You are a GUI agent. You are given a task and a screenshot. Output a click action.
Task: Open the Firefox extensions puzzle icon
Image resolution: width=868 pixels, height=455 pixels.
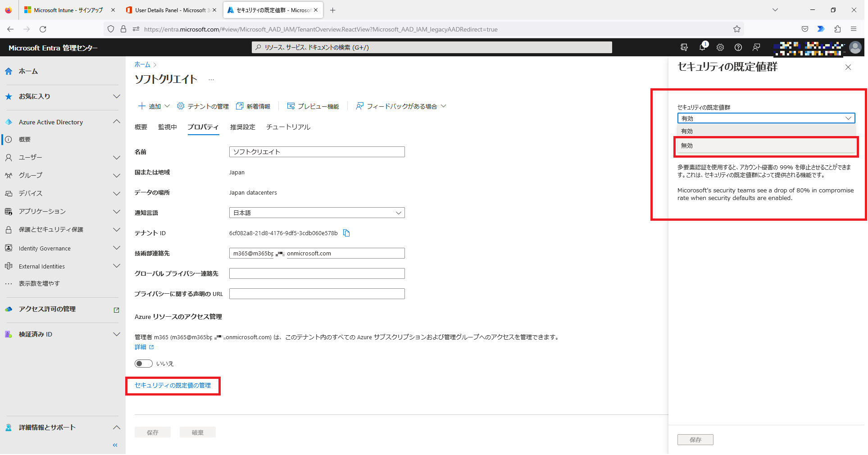click(x=837, y=29)
